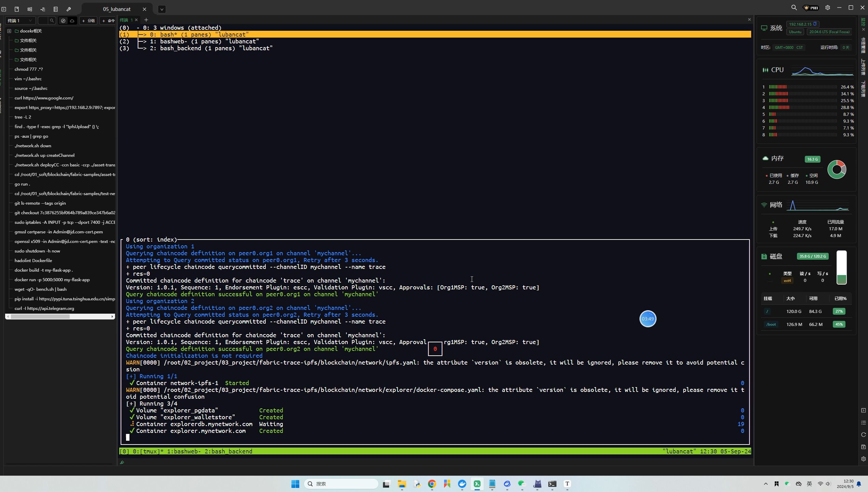Open the global search magnifier icon
This screenshot has width=868, height=492.
tap(794, 8)
